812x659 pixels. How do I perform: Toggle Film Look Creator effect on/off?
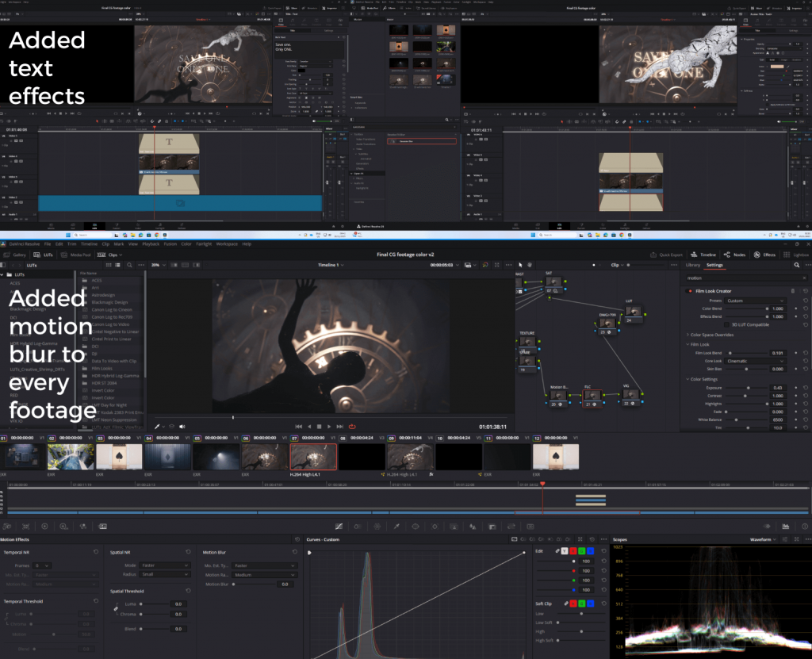(x=689, y=291)
